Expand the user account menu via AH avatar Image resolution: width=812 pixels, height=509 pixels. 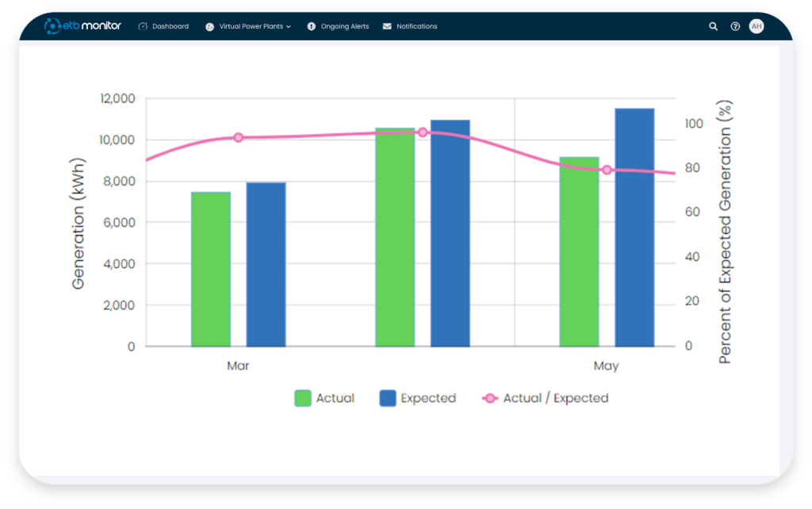click(x=756, y=26)
